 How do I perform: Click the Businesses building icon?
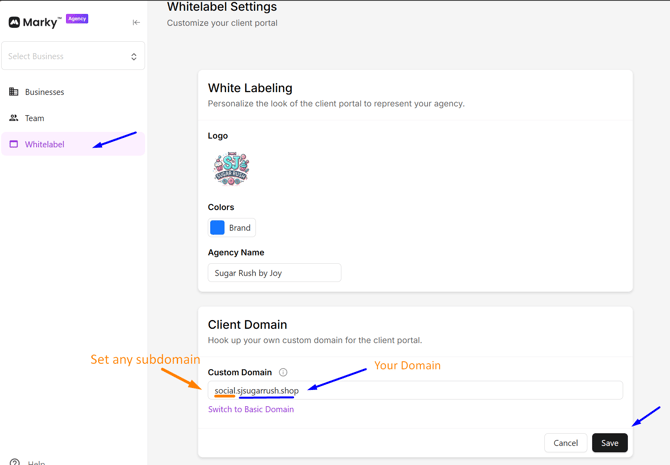(14, 92)
